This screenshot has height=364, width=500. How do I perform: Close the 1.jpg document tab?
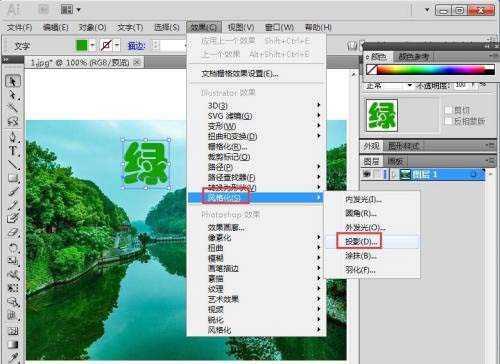[x=137, y=62]
